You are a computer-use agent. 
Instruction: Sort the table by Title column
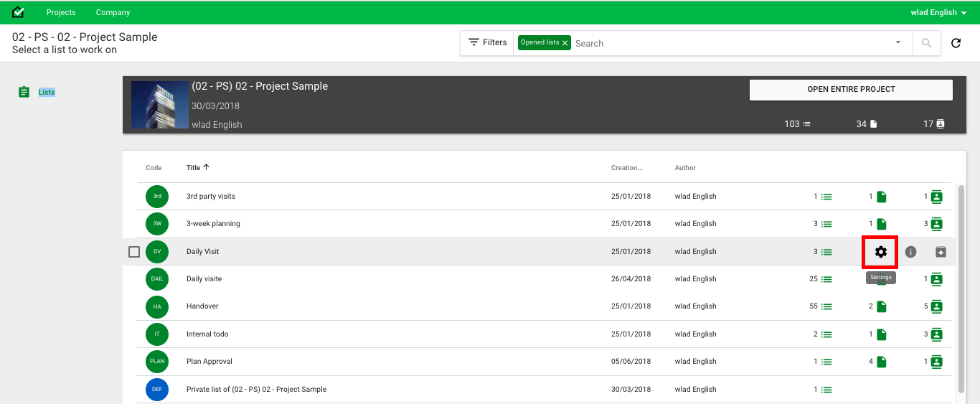198,167
